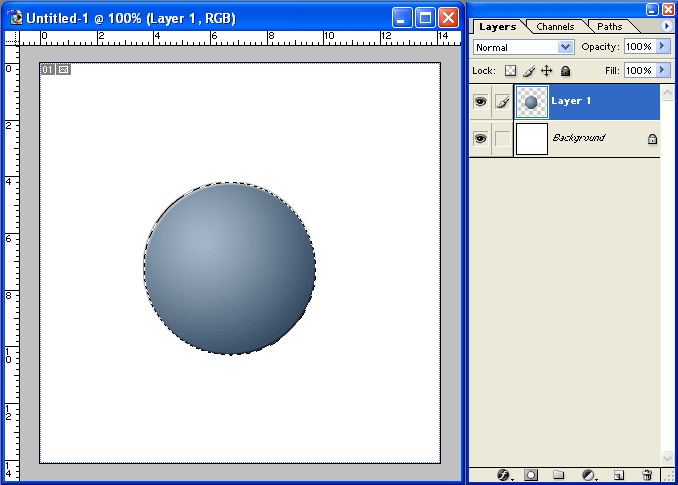Click the Fill: label
Image resolution: width=678 pixels, height=485 pixels.
612,70
